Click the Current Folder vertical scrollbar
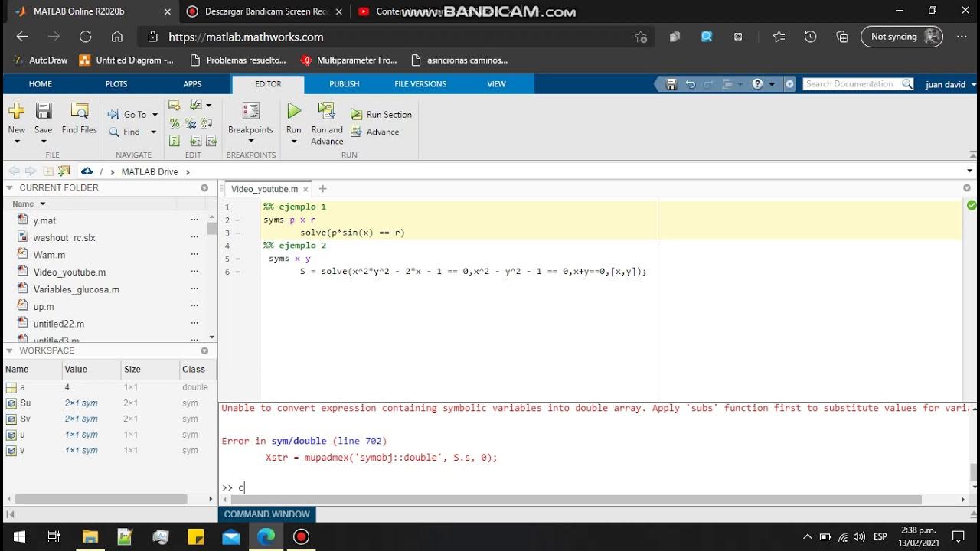 [212, 228]
